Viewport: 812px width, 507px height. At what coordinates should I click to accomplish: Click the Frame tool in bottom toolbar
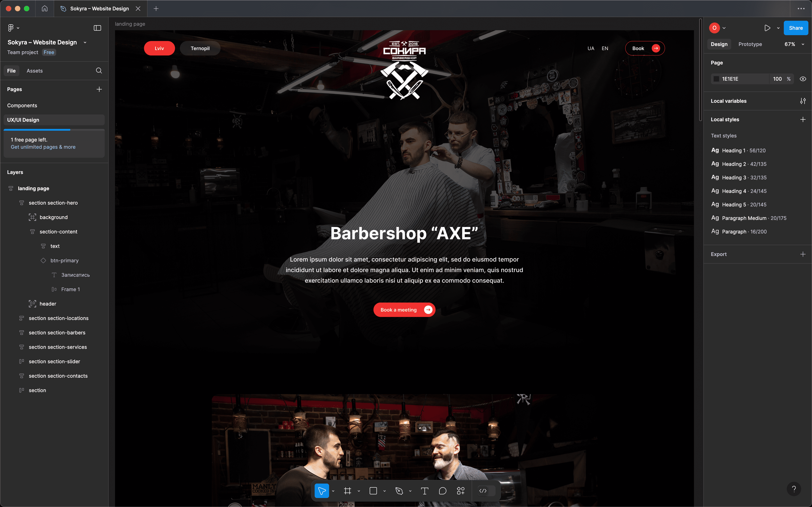coord(348,491)
